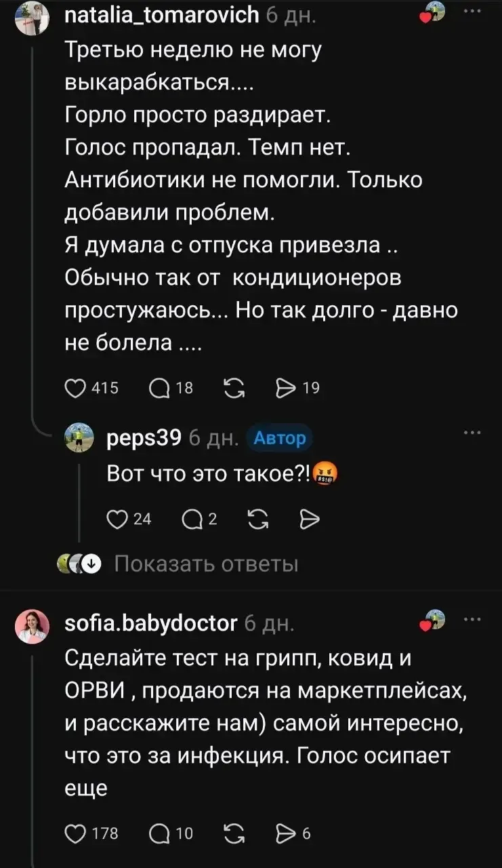This screenshot has width=502, height=868.
Task: Open natalia_tomarovich username profile link
Action: tap(161, 14)
